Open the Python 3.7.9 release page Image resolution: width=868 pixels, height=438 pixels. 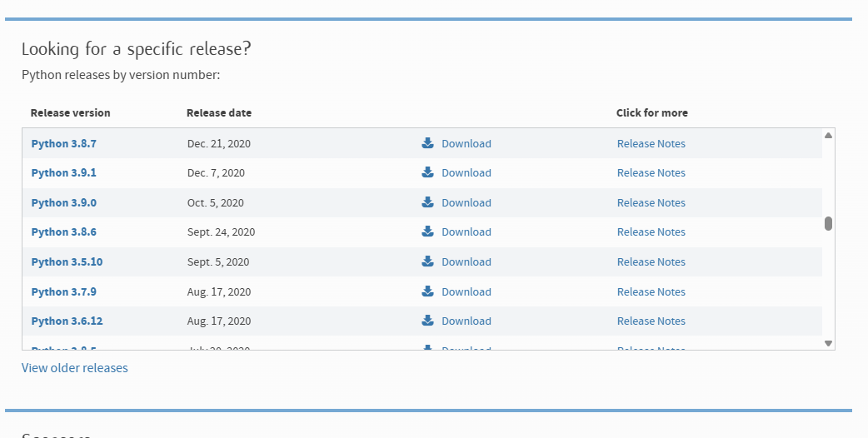click(63, 292)
